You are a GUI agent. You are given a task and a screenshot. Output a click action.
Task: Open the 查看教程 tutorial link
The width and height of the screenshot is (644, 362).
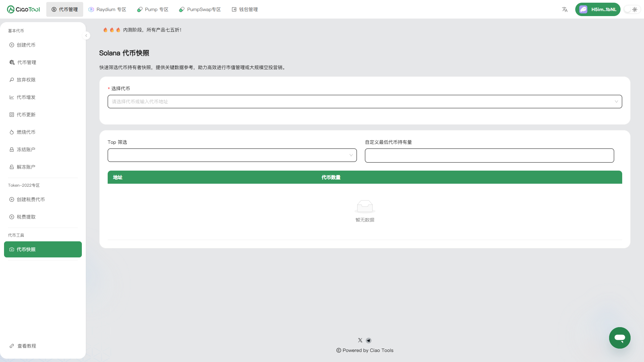(x=26, y=346)
